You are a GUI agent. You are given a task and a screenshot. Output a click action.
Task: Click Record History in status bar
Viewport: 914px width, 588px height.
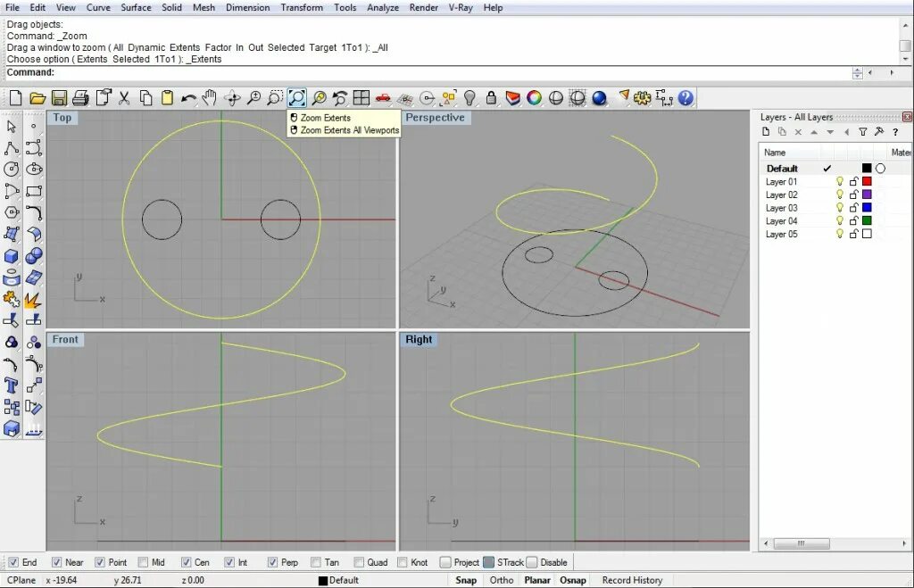pos(633,580)
